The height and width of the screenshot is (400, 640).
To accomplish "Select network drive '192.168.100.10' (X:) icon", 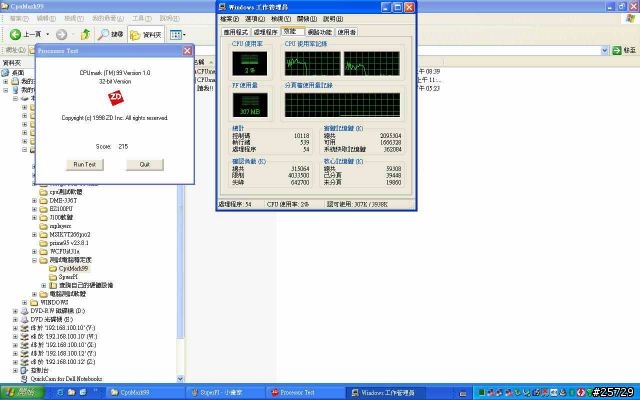I will [24, 345].
